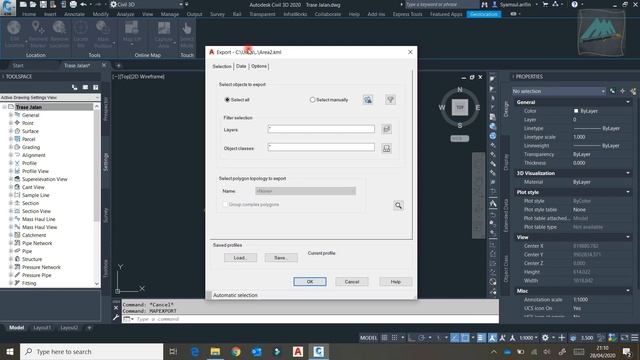Viewport: 640px width, 360px height.
Task: Open the Help question mark icon
Action: pos(574,4)
